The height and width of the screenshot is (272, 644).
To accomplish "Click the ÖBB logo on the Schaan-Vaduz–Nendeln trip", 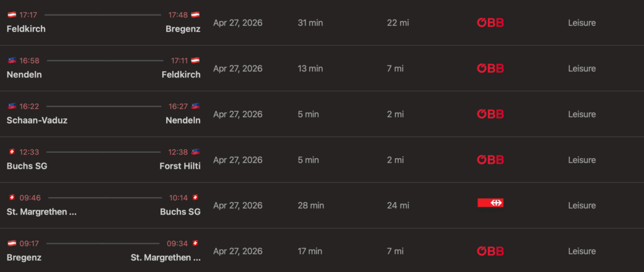I will click(x=491, y=114).
